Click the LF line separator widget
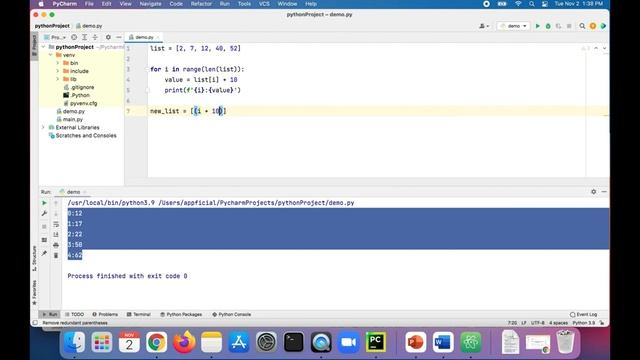Viewport: 640px width, 360px height. (x=524, y=323)
